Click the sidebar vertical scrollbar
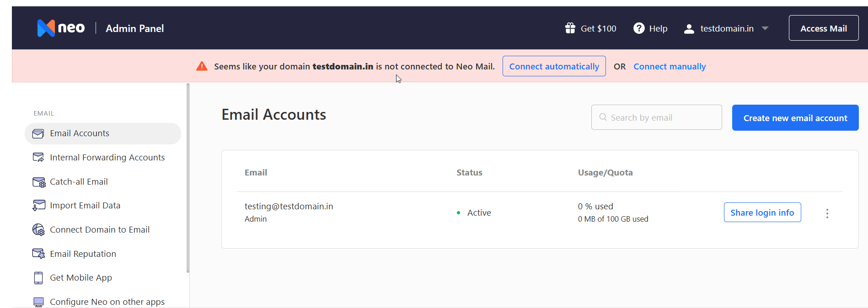868x308 pixels. pyautogui.click(x=188, y=178)
